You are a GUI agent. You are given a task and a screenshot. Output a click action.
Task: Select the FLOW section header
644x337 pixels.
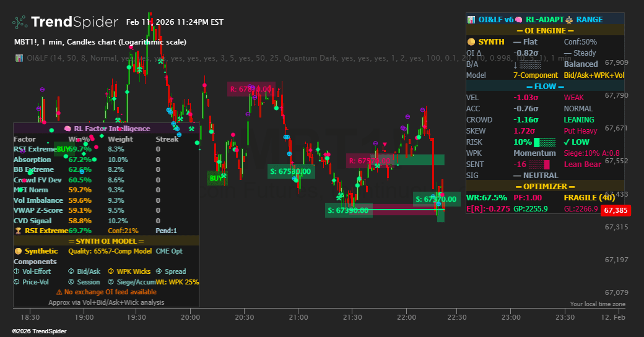(x=545, y=87)
